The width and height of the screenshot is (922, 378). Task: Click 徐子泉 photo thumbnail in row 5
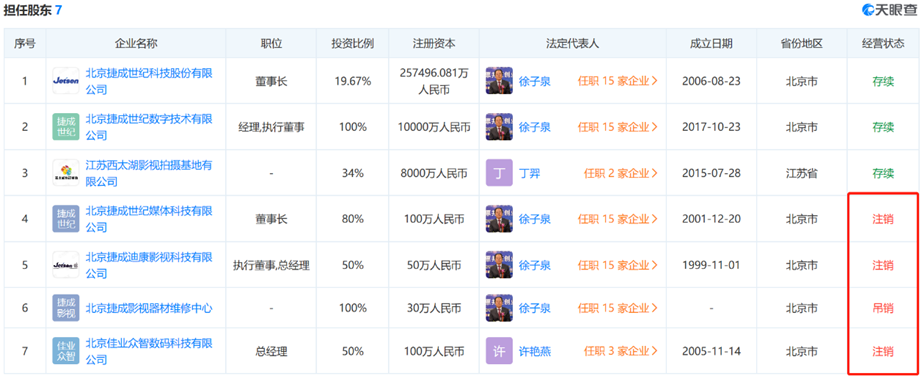coord(499,265)
